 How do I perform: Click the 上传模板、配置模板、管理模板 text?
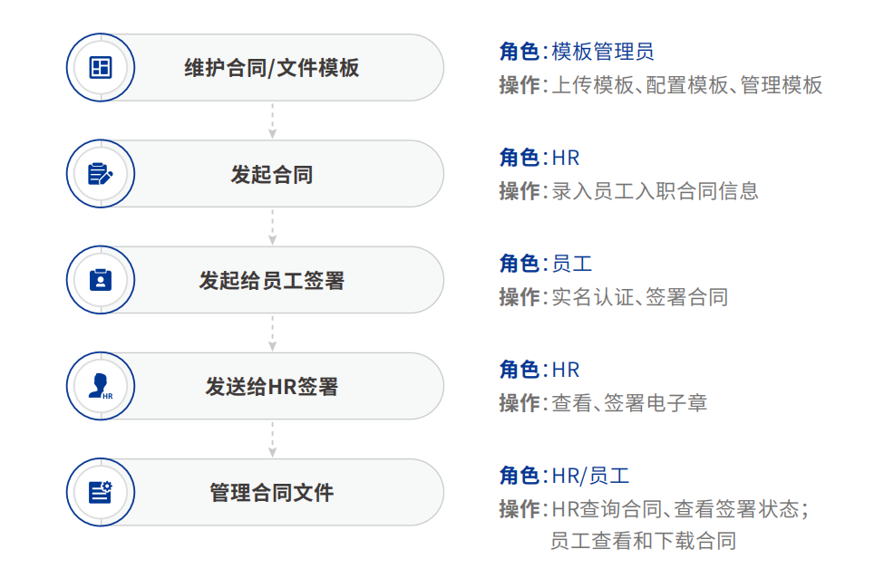[x=687, y=85]
